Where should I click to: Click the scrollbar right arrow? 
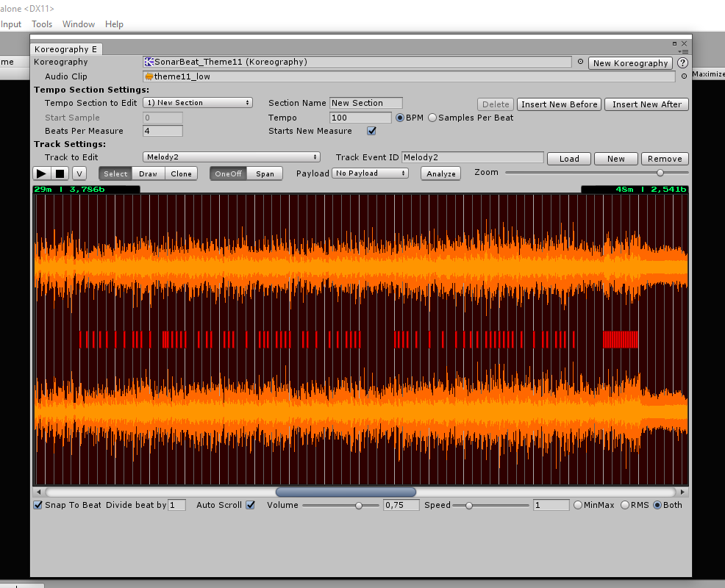point(682,492)
